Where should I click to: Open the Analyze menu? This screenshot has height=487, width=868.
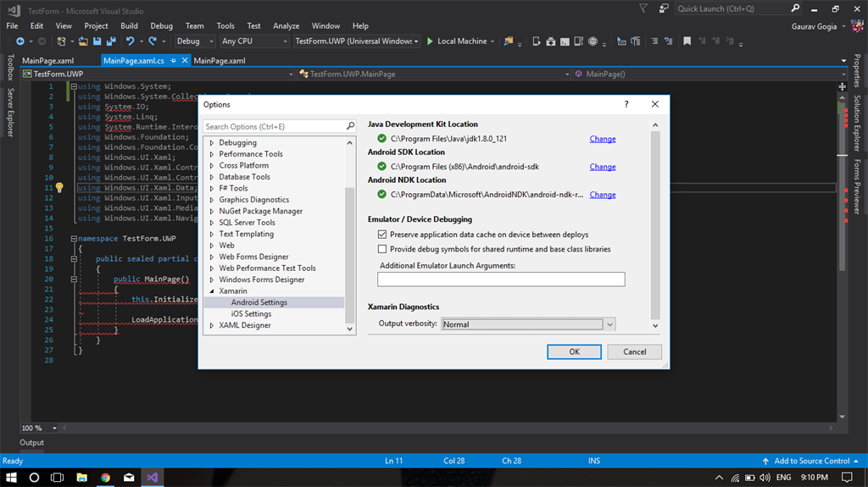[287, 26]
